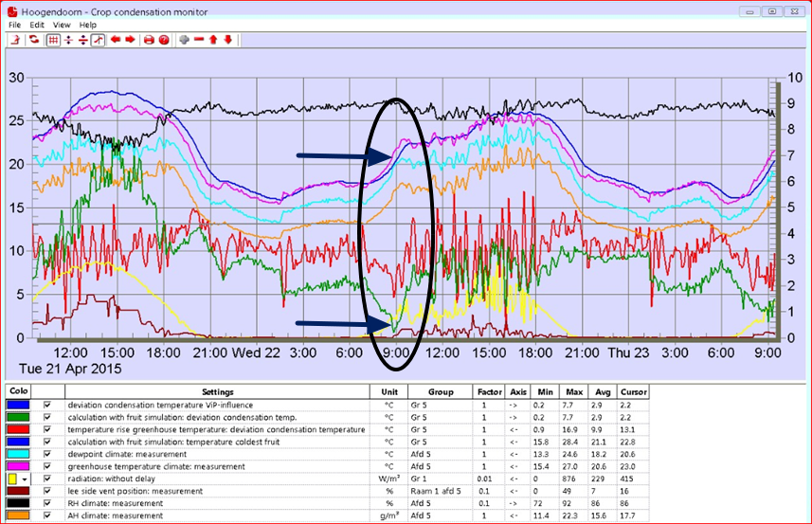
Task: Click the gray plus toolbar icon
Action: pos(184,40)
